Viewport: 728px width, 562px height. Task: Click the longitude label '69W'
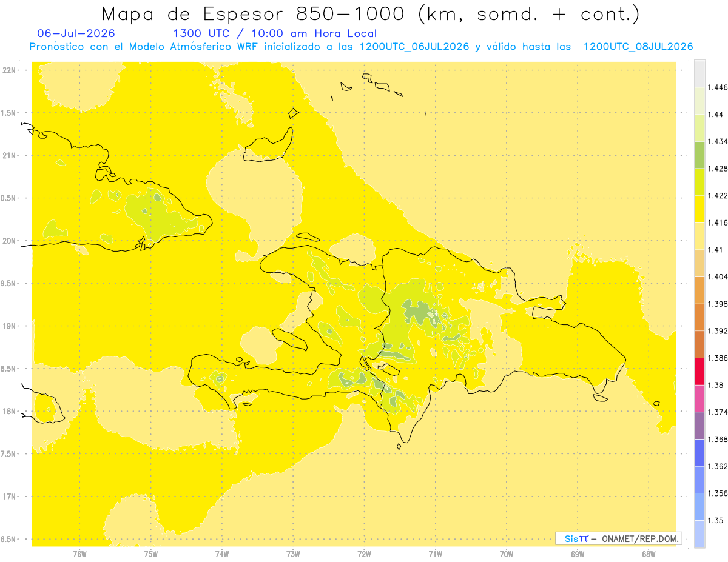tap(578, 554)
